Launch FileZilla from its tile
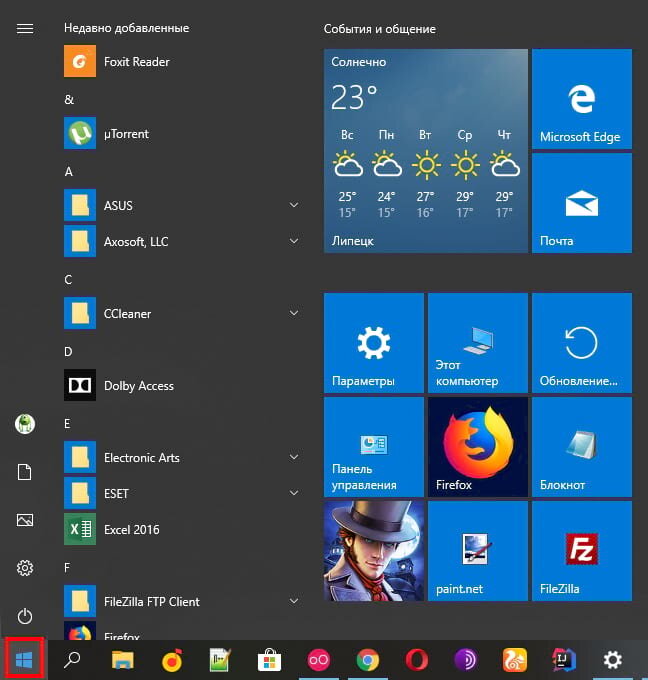Screen dimensions: 648x680 coord(582,551)
